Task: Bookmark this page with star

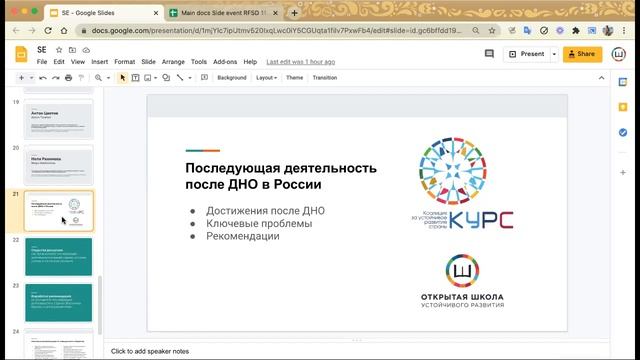Action: click(x=492, y=31)
